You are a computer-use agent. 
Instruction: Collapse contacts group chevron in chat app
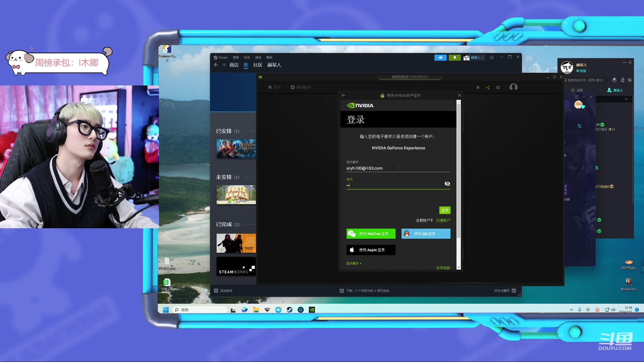click(x=626, y=99)
